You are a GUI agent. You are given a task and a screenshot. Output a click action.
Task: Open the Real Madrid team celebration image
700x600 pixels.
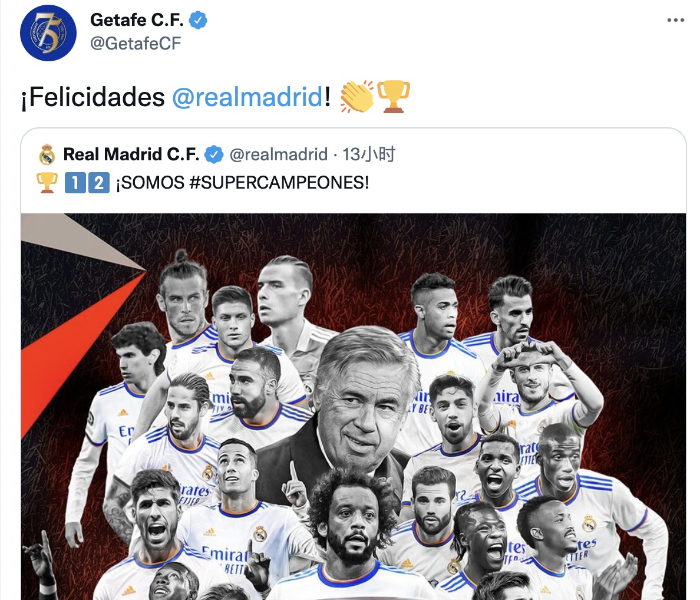(x=353, y=407)
